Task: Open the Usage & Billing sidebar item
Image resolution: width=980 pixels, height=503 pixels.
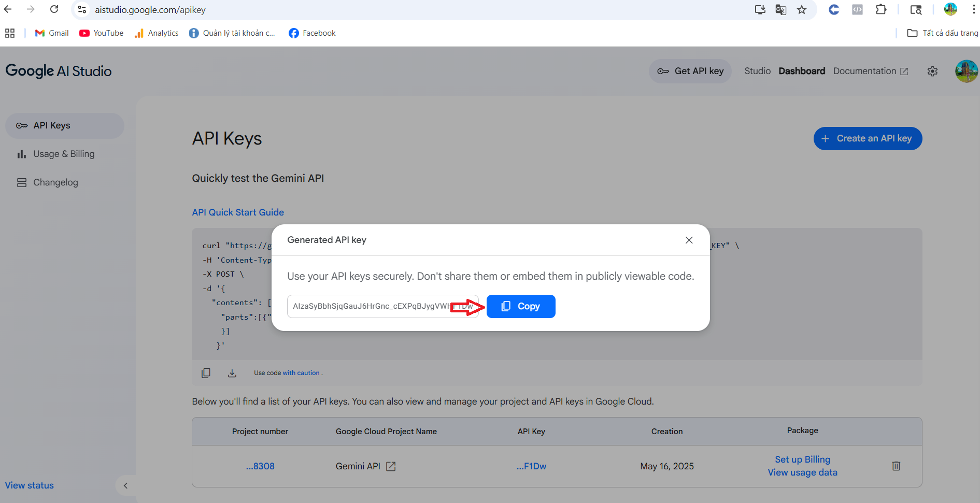Action: 64,154
